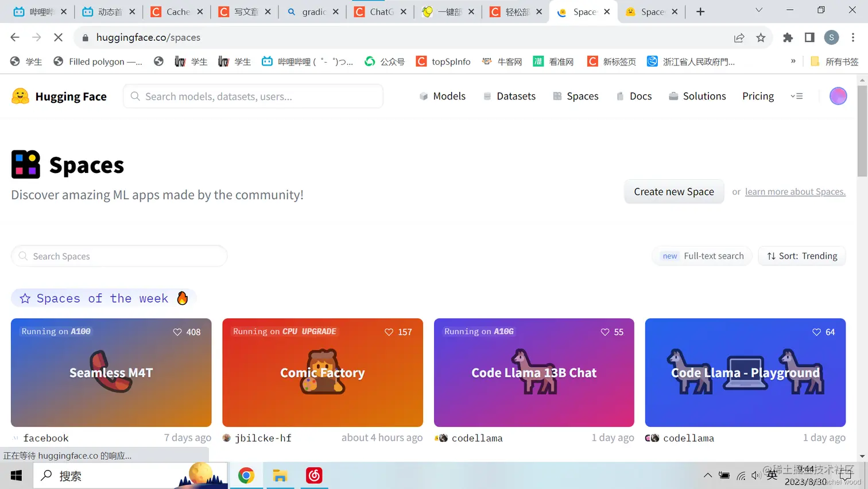Switch to the ChatG tab

tap(381, 11)
